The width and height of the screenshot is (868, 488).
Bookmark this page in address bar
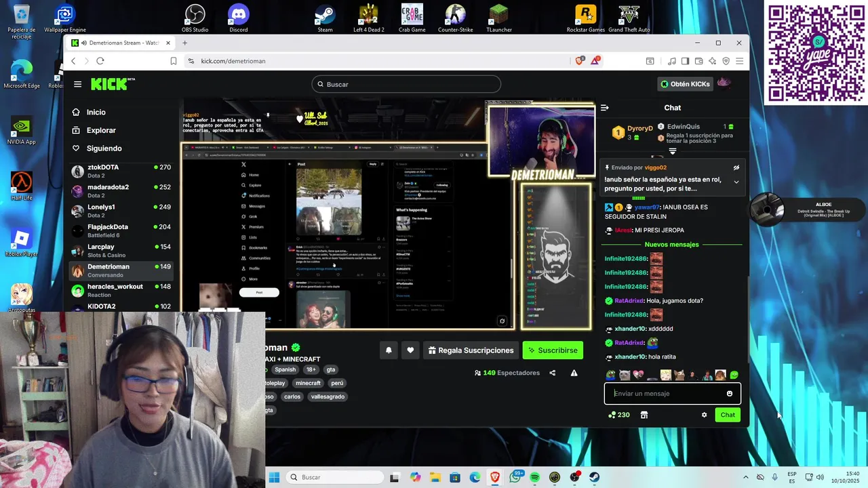(174, 61)
